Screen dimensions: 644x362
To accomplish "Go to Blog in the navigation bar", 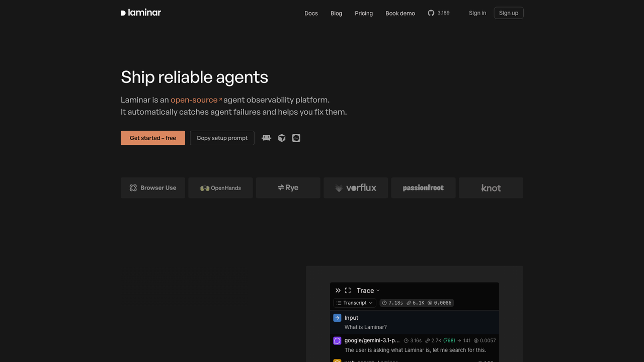I will pyautogui.click(x=336, y=13).
